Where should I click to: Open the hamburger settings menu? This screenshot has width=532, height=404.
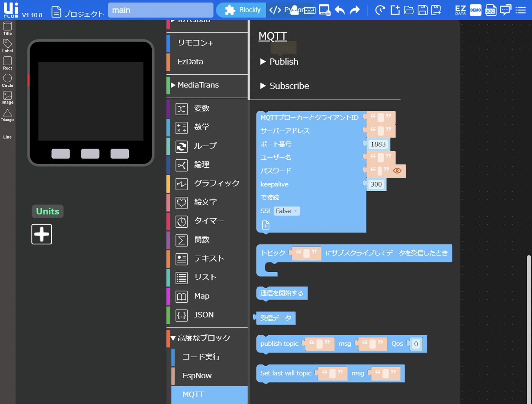[521, 10]
